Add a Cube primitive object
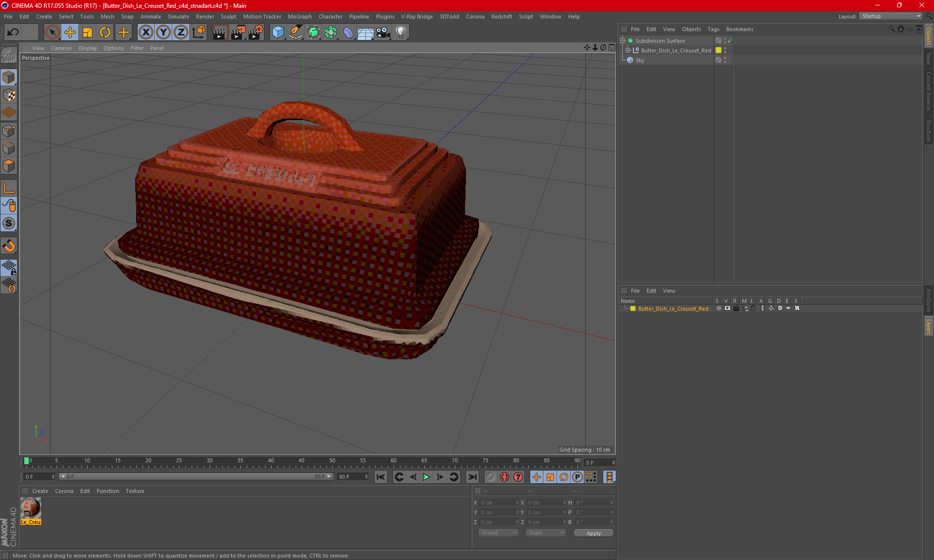 (278, 32)
